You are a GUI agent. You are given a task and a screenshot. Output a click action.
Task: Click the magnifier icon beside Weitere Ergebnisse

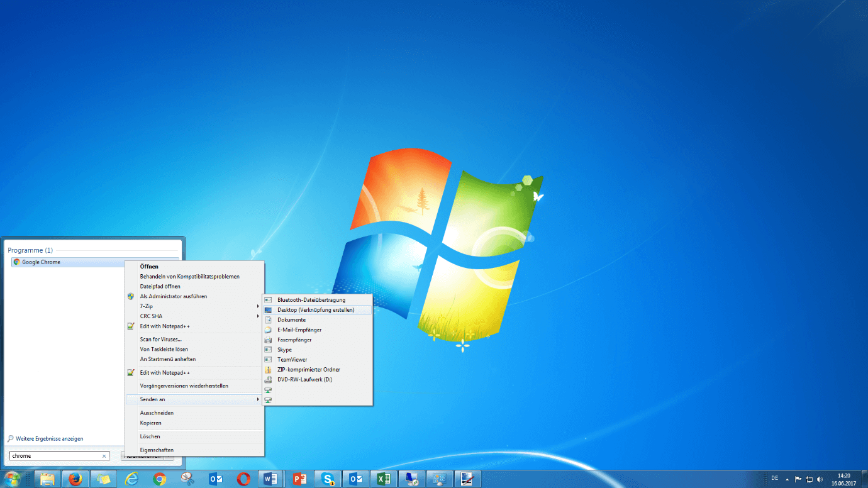click(x=10, y=439)
